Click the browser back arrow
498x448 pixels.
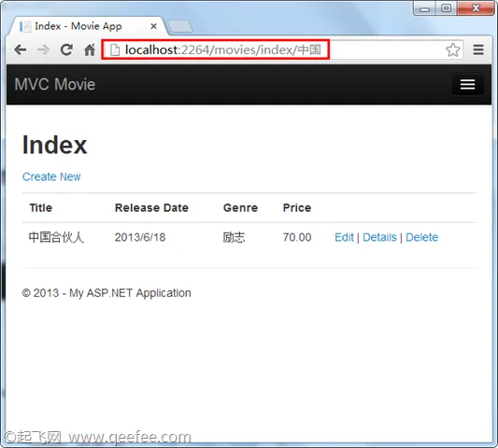point(21,49)
